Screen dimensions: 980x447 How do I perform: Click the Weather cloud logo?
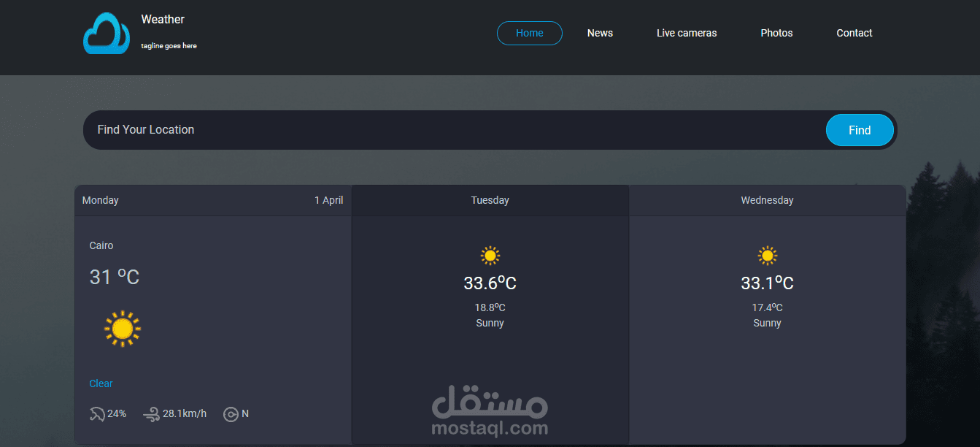pos(106,33)
